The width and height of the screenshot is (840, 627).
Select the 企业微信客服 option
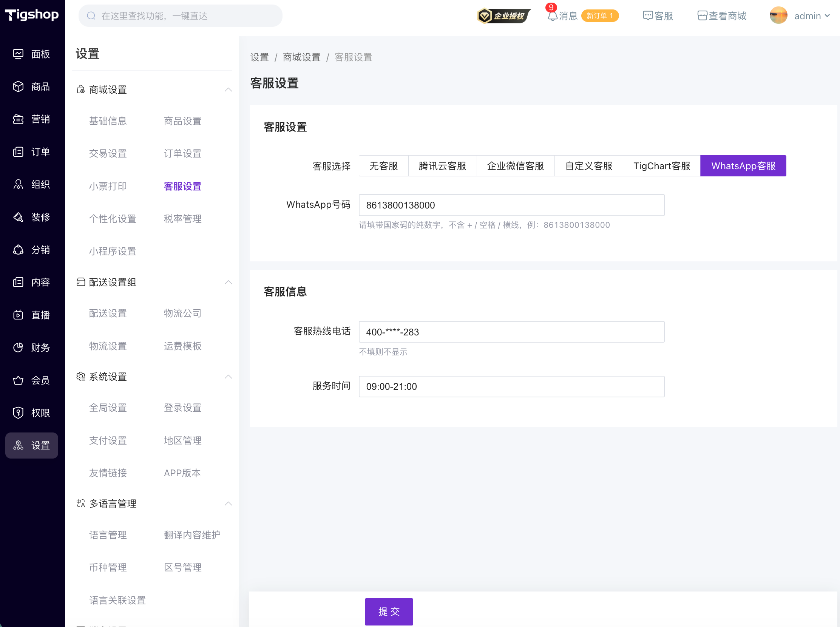[x=516, y=166]
